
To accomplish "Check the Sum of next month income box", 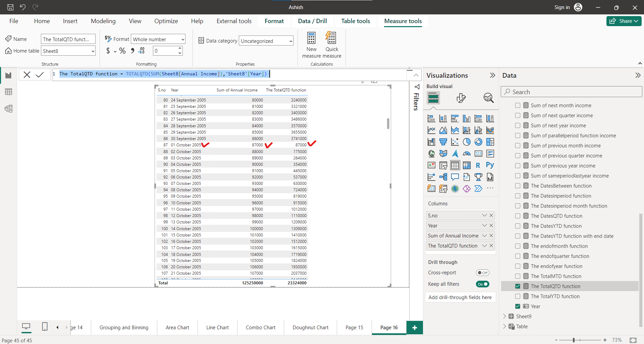I will (518, 105).
